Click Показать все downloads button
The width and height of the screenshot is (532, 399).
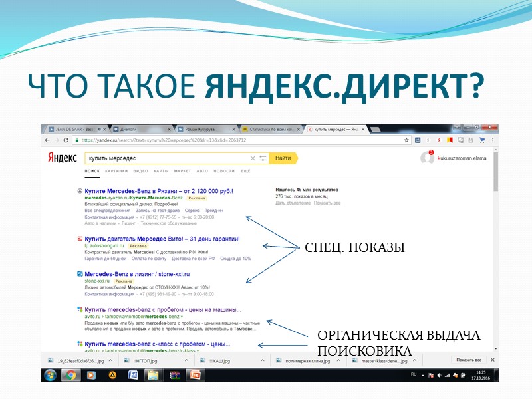click(469, 360)
